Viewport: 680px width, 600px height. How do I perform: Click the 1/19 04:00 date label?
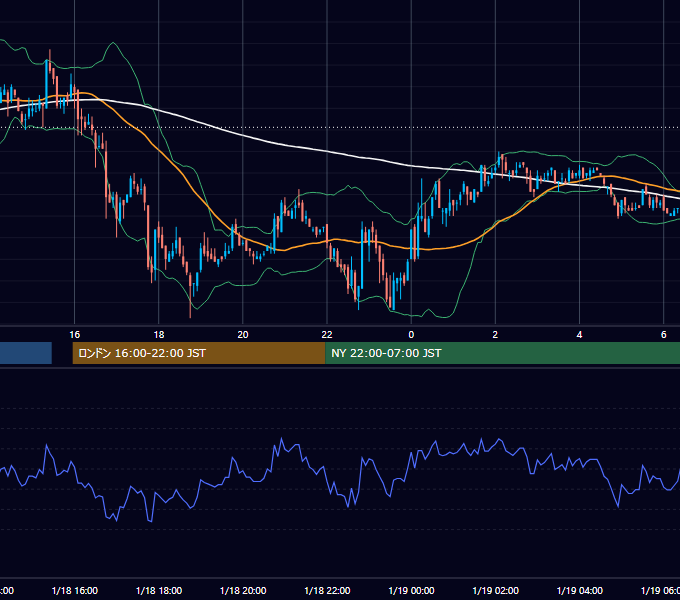(579, 591)
